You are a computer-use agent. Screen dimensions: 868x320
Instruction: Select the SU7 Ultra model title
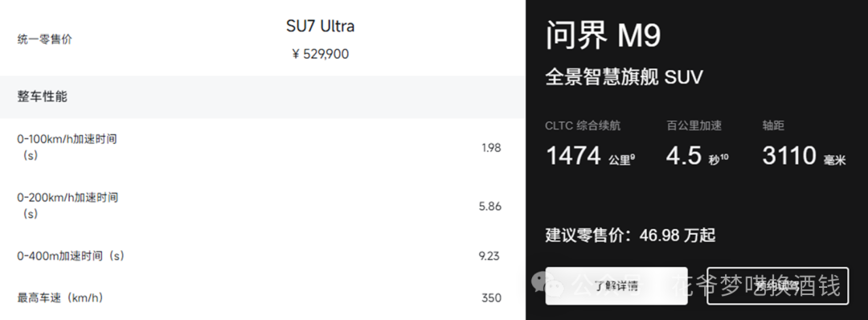pyautogui.click(x=321, y=26)
